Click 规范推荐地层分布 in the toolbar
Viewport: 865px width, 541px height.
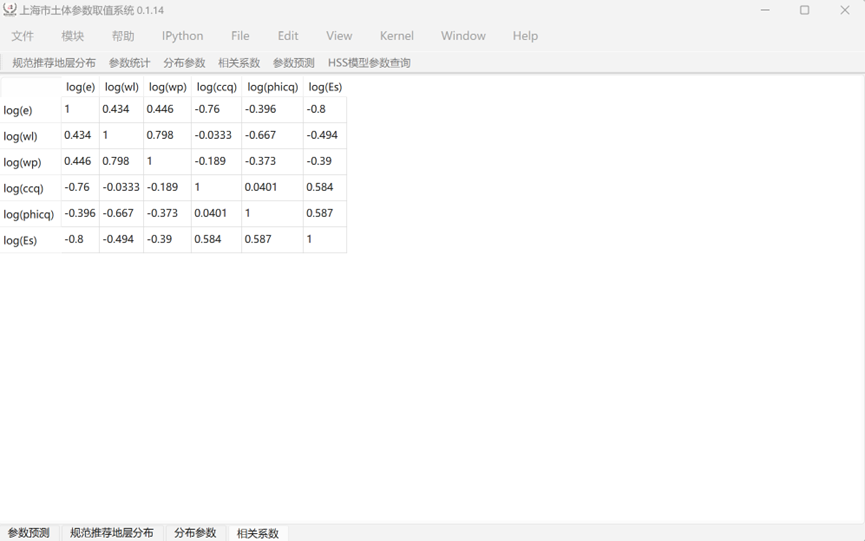pos(54,63)
